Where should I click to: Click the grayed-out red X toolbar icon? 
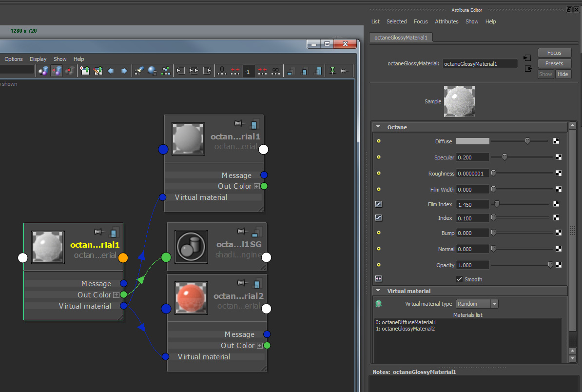(69, 71)
